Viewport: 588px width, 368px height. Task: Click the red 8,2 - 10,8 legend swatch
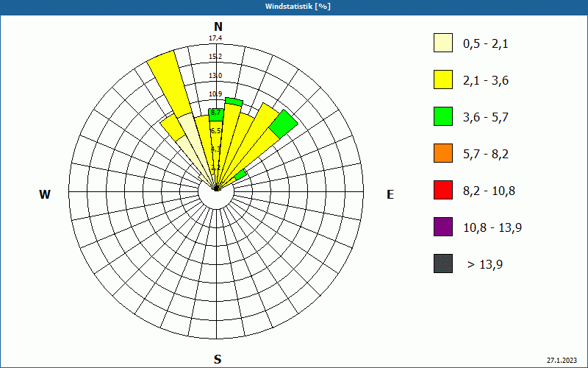point(443,190)
